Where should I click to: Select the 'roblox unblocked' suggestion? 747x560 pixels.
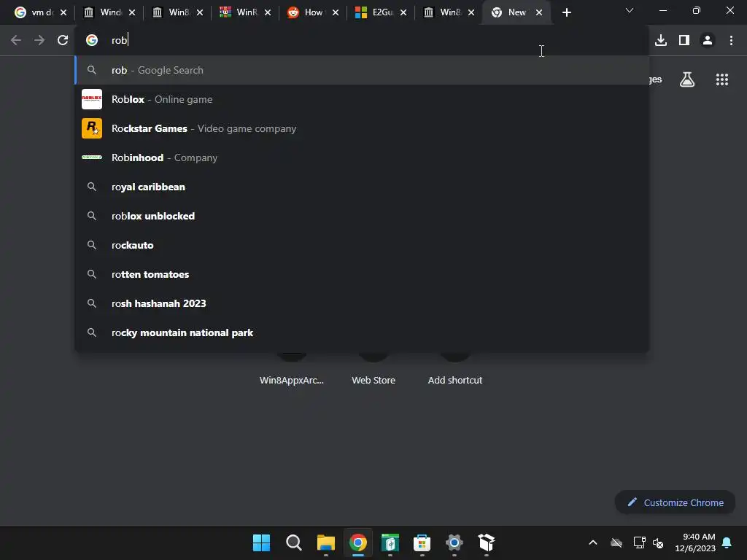click(362, 216)
